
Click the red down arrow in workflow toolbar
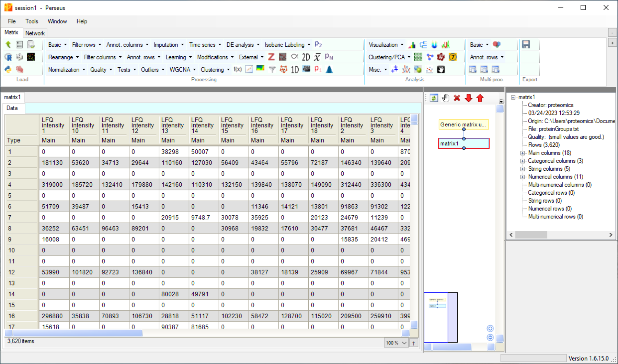468,98
